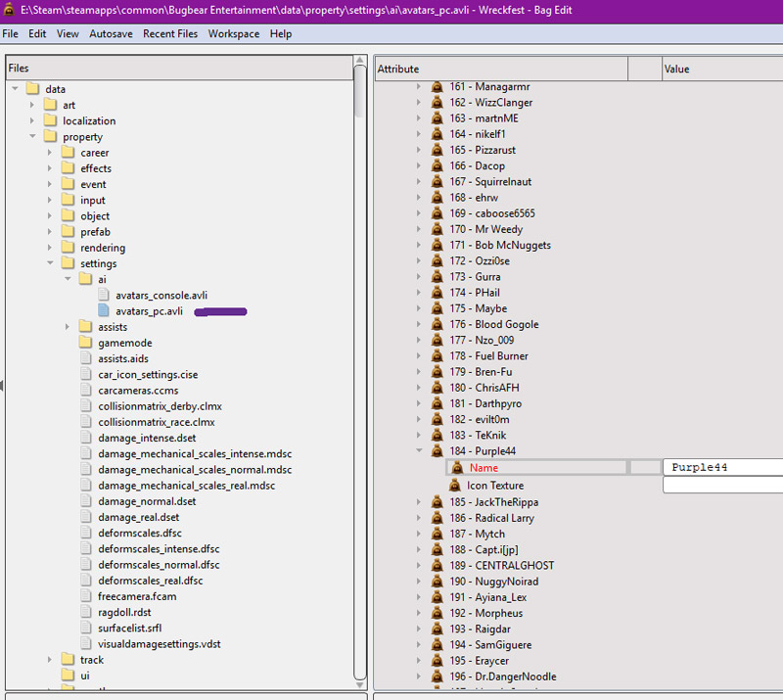Select the deformscales_real.dfsc file
This screenshot has height=700, width=783.
(x=151, y=581)
